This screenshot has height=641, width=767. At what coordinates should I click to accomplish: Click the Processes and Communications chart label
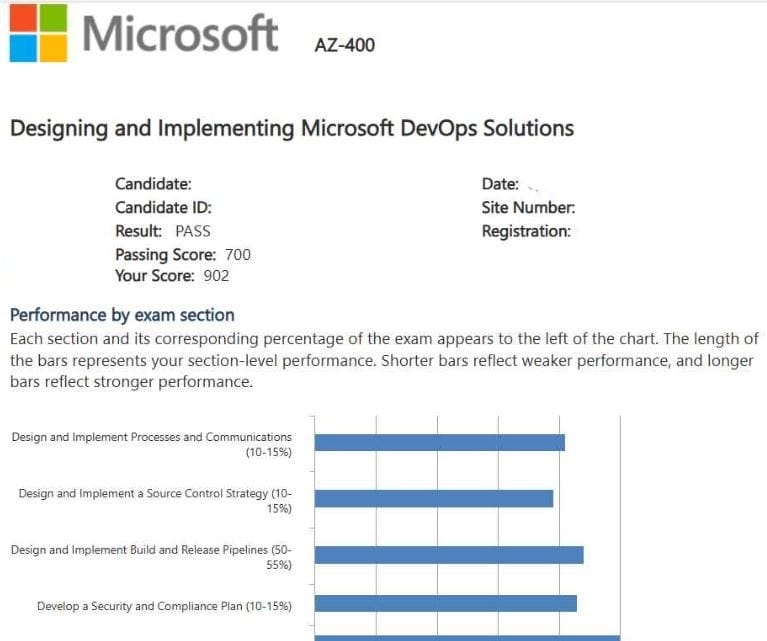pos(152,444)
